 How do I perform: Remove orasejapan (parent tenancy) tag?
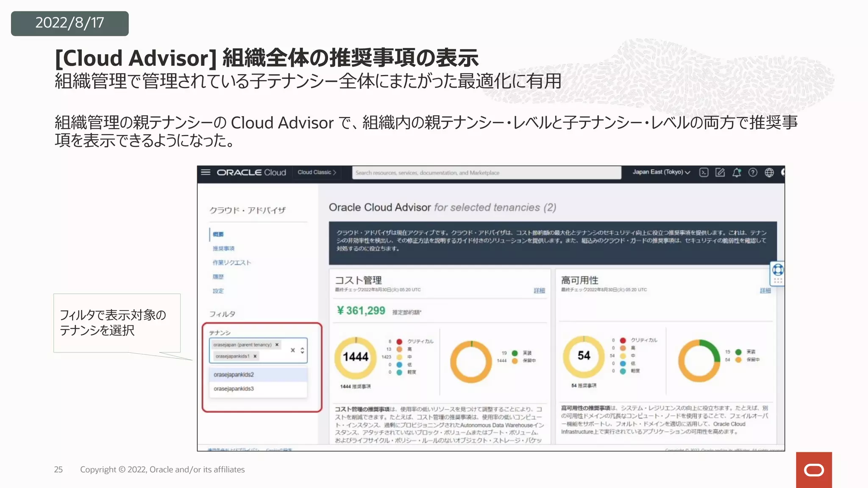tap(277, 345)
